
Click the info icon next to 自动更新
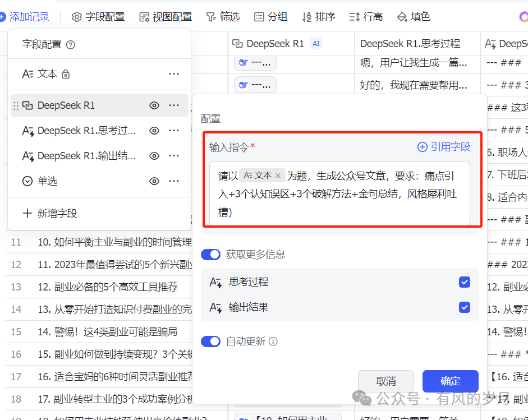(x=273, y=341)
